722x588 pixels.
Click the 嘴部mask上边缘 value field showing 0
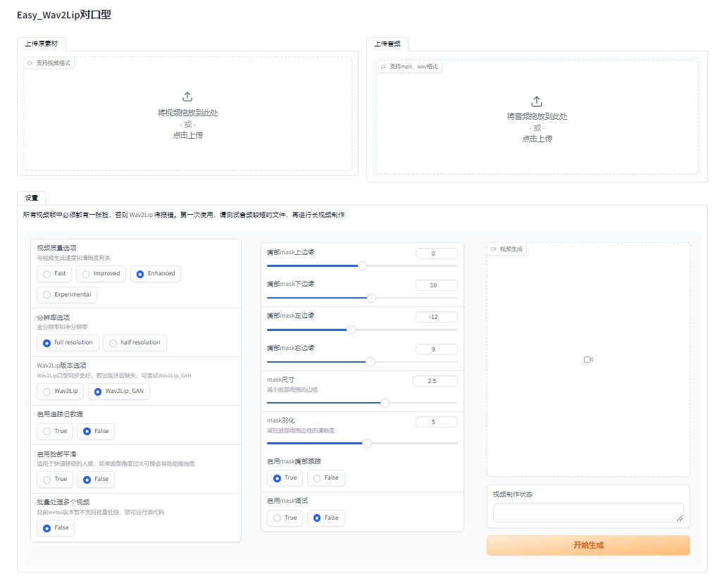pyautogui.click(x=437, y=254)
